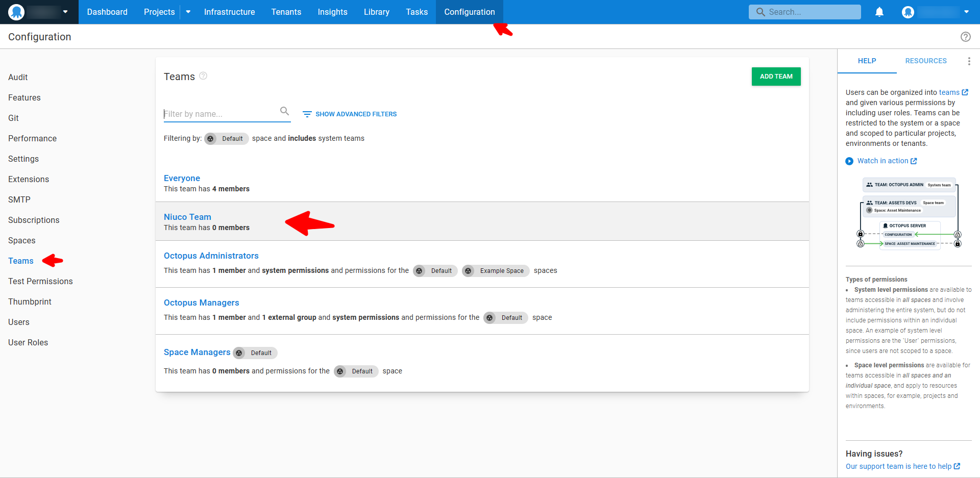Open the space switcher dropdown arrow
980x478 pixels.
65,12
